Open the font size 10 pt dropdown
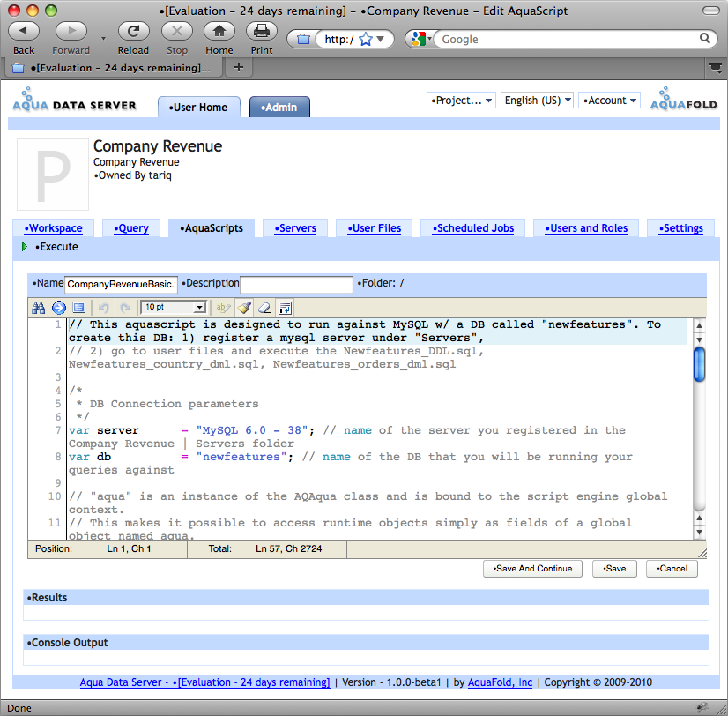The width and height of the screenshot is (728, 716). pyautogui.click(x=174, y=307)
